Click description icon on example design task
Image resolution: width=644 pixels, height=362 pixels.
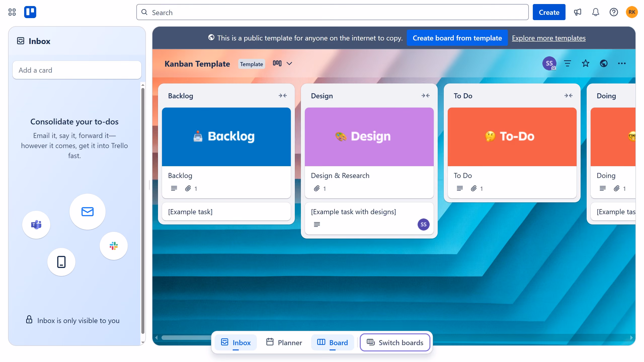click(317, 224)
